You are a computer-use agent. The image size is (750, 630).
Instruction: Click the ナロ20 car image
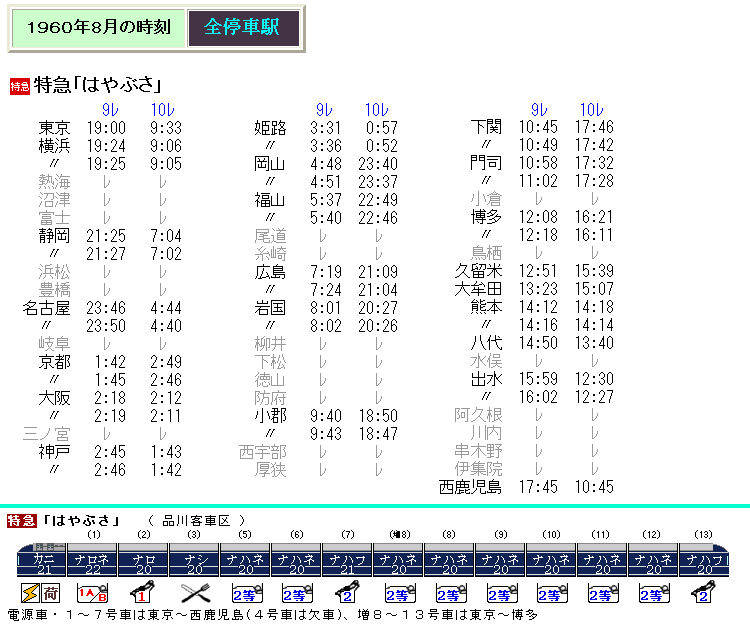pos(143,560)
